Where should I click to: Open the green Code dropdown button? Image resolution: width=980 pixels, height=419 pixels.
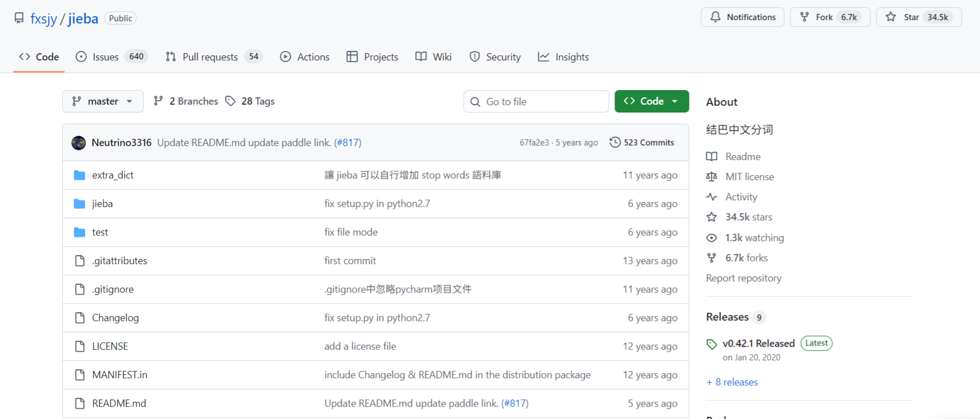[651, 101]
